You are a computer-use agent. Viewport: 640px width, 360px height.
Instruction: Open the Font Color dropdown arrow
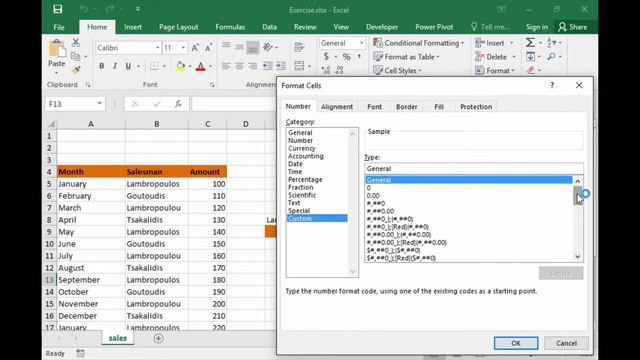click(x=211, y=67)
